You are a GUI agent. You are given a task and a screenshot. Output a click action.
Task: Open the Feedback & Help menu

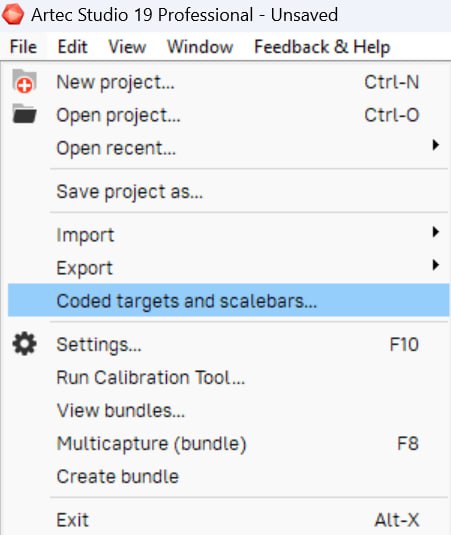coord(322,47)
